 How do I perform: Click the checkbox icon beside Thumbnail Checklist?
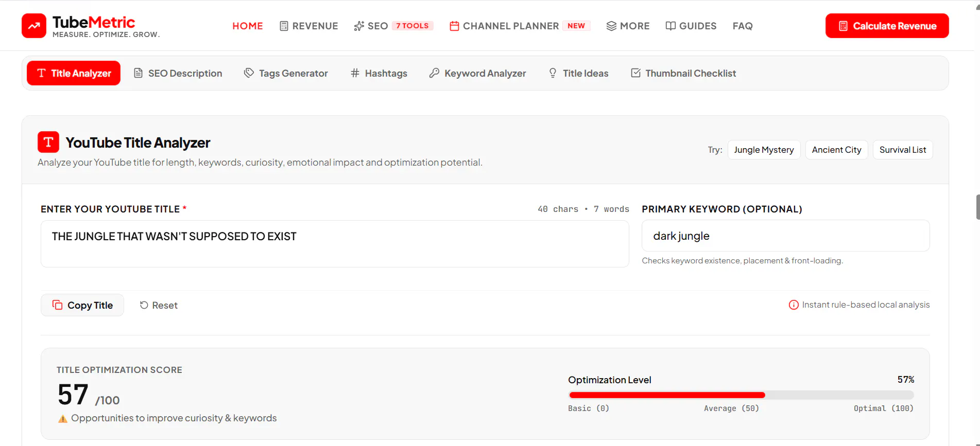pyautogui.click(x=636, y=73)
